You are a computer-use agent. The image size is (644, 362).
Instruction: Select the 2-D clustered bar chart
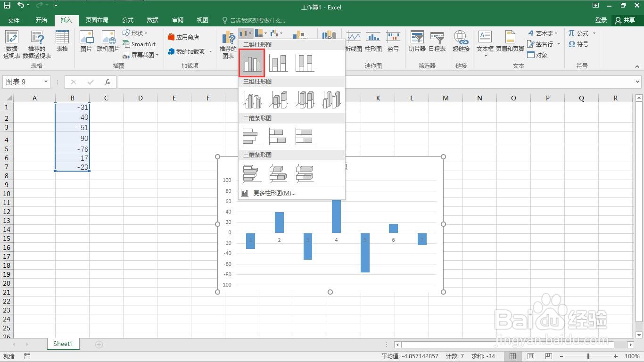(252, 136)
